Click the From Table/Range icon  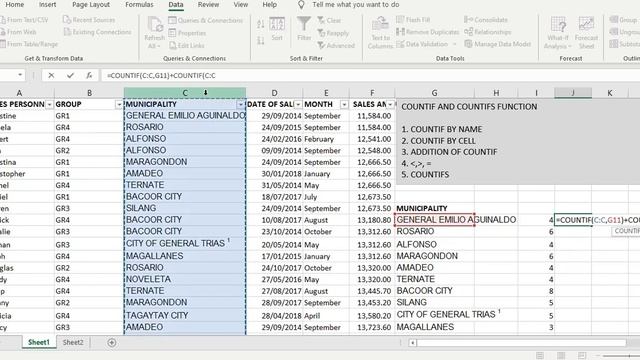[2, 44]
